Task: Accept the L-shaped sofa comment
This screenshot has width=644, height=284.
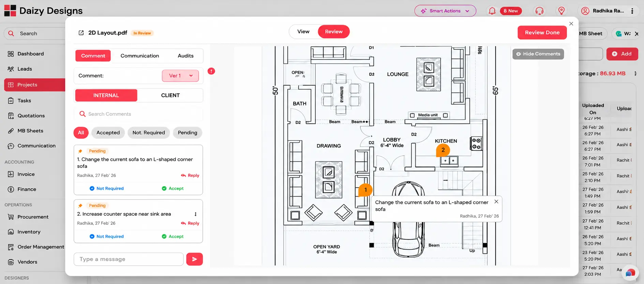Action: pos(173,188)
